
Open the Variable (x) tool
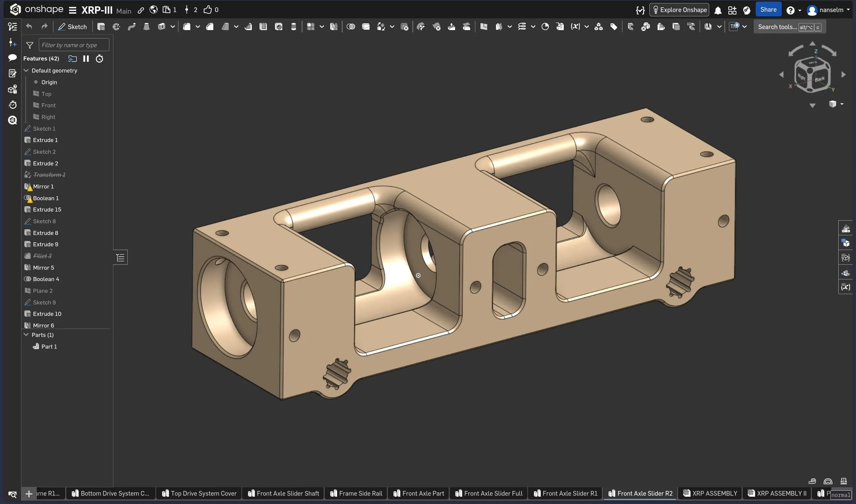pos(575,27)
